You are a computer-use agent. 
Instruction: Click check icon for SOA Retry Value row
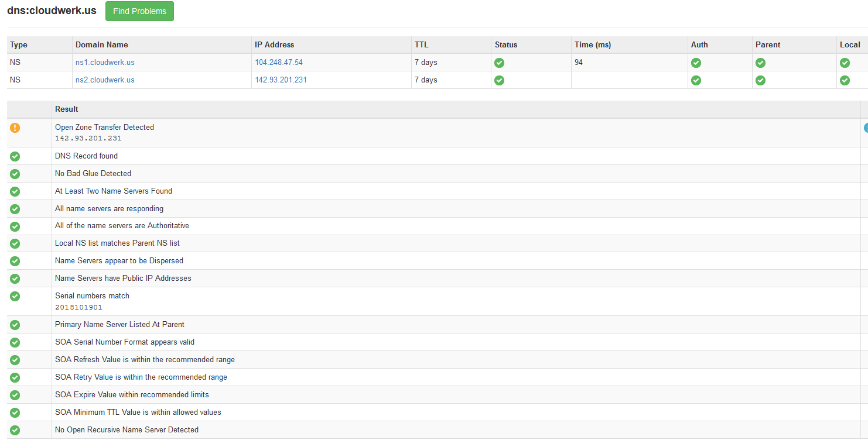[15, 377]
